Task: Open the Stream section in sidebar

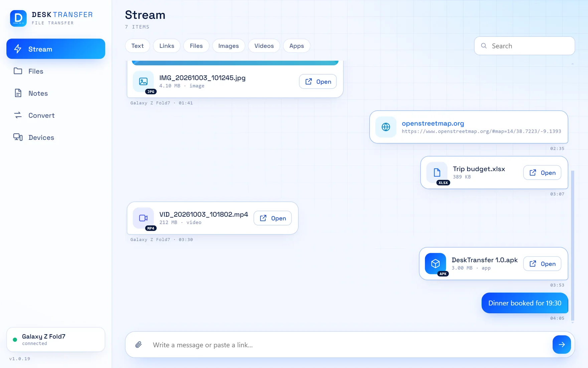Action: 56,49
